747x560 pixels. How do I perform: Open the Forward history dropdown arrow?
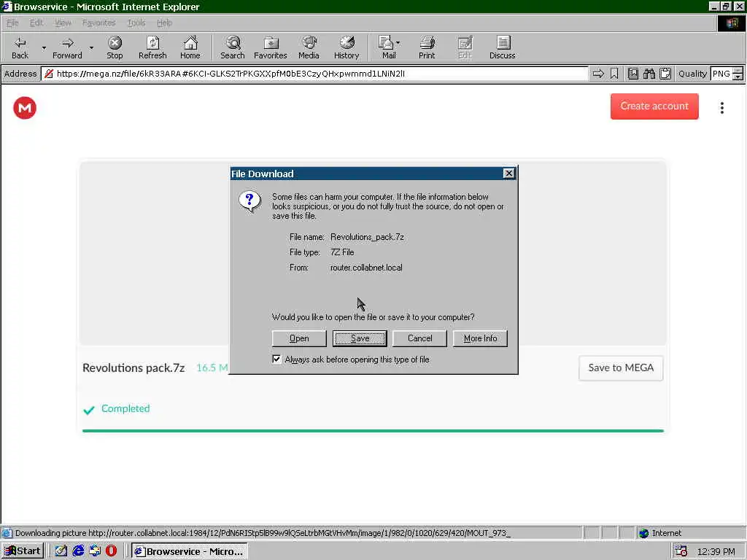click(x=91, y=47)
